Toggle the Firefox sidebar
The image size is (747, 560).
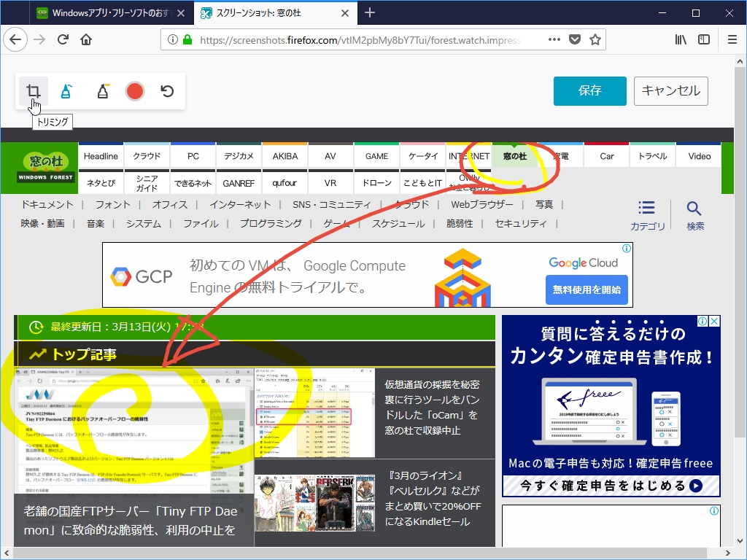tap(705, 39)
